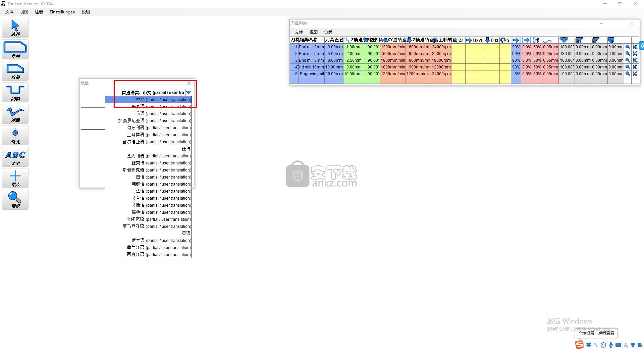Select 西班牙语 in the language list

coord(148,254)
